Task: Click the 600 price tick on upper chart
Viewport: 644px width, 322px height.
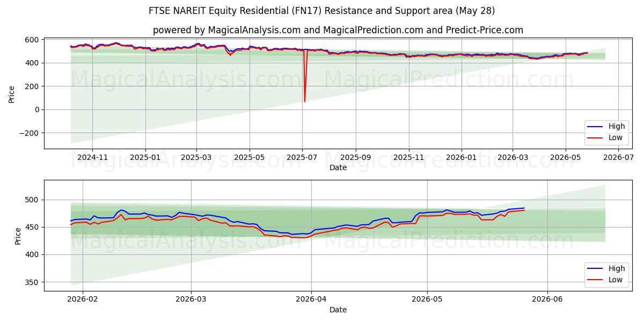Action: [x=32, y=40]
